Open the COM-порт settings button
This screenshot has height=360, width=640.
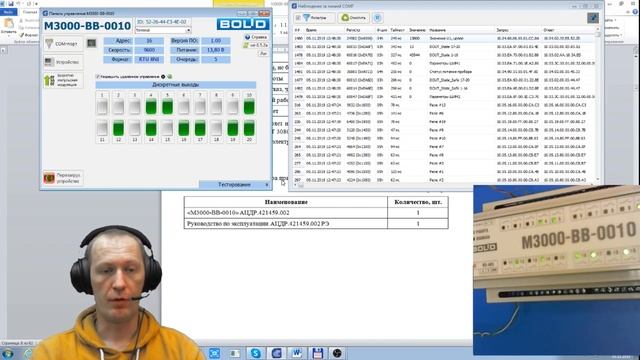pos(63,43)
